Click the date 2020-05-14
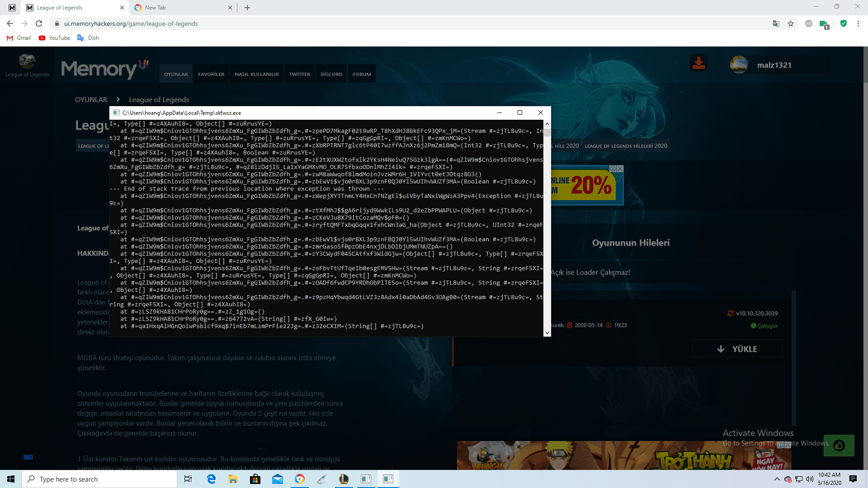The height and width of the screenshot is (488, 868). coord(588,325)
